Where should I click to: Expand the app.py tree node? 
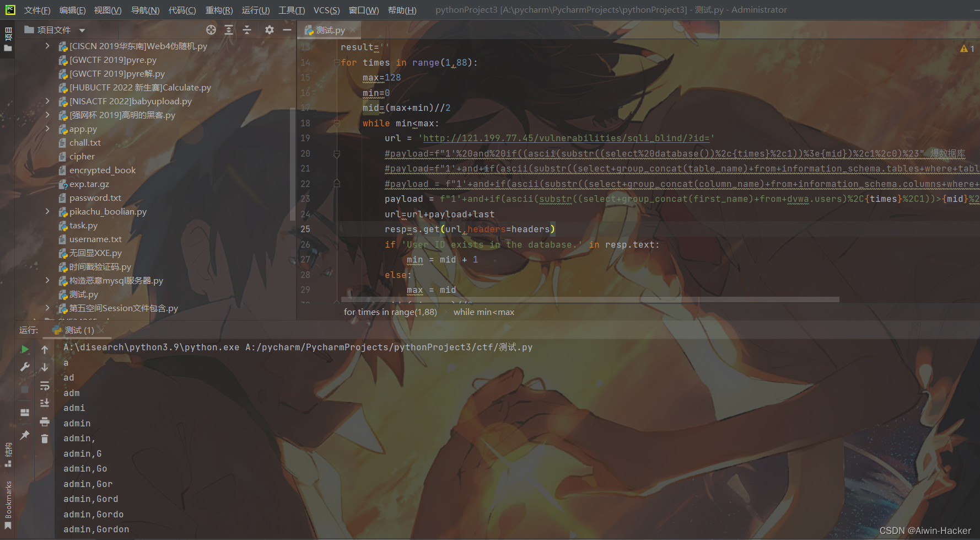pos(47,129)
